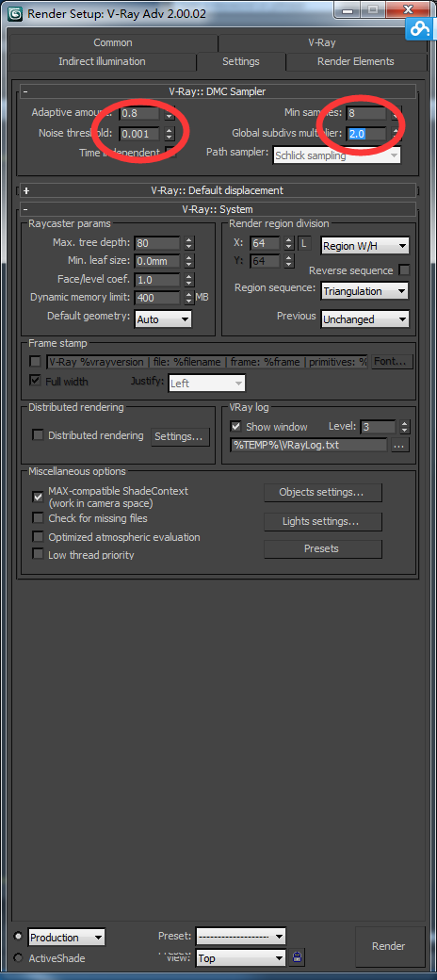Switch to the Indirect illumination tab
437x980 pixels.
click(x=102, y=61)
